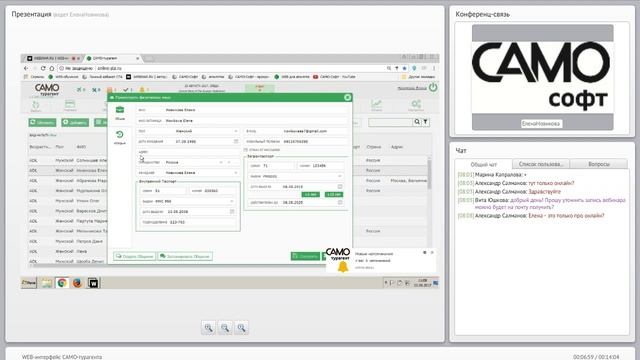Image resolution: width=640 pixels, height=360 pixels.
Task: Open File Explorer from the taskbar
Action: click(47, 283)
